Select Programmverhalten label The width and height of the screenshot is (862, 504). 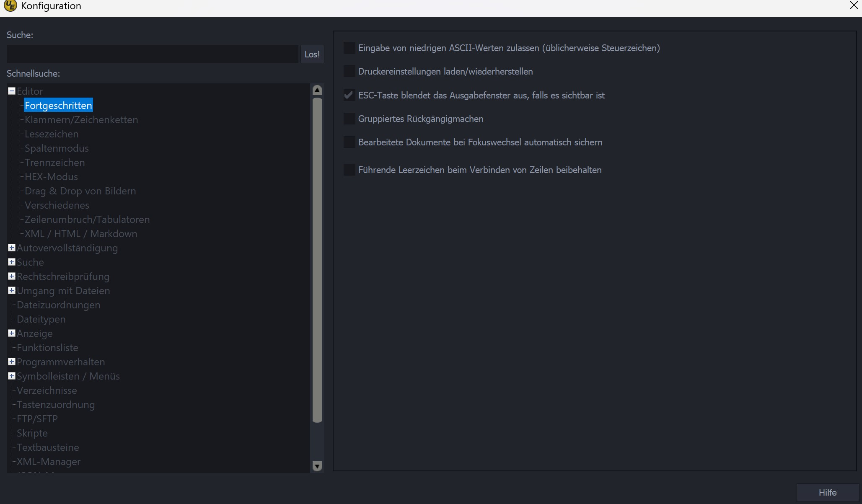point(61,362)
